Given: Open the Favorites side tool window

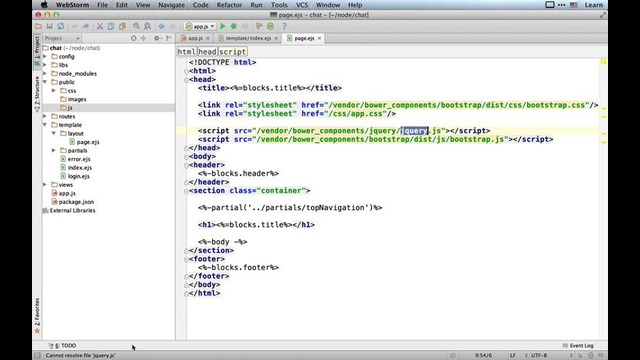Looking at the screenshot, I should [x=37, y=316].
